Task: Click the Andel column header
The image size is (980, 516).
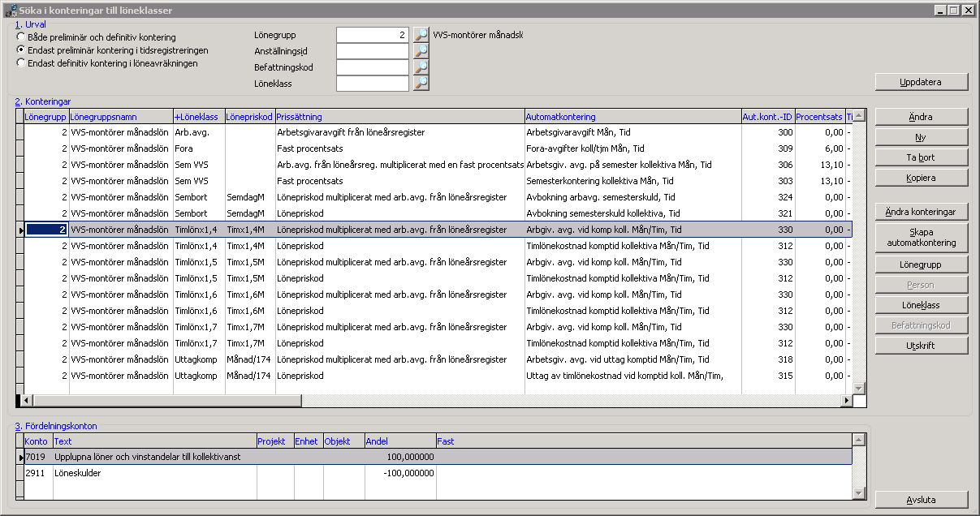Action: point(400,441)
